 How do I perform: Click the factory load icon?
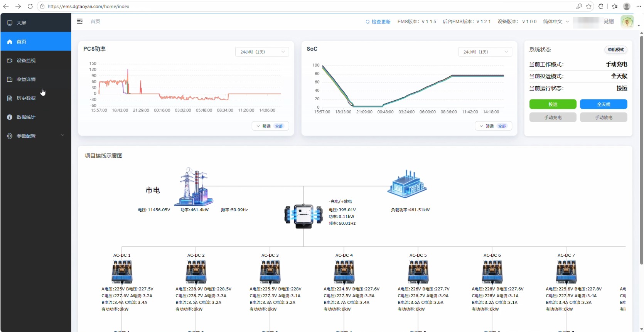pos(407,184)
